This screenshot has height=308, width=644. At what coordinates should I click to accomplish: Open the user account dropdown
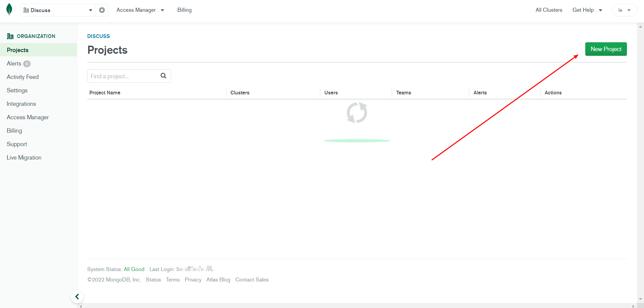(624, 10)
